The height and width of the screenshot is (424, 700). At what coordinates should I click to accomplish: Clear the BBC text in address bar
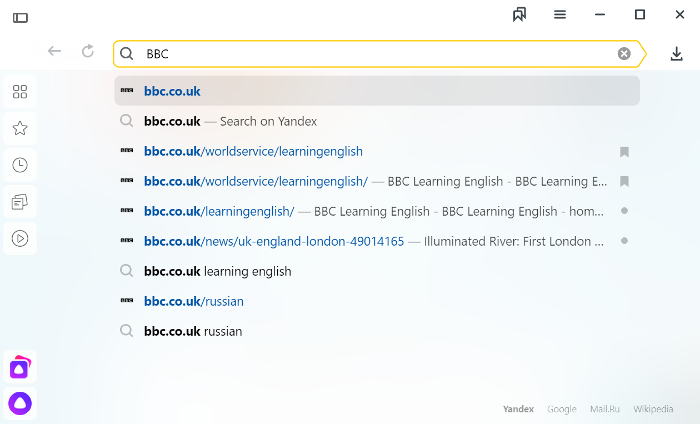624,54
